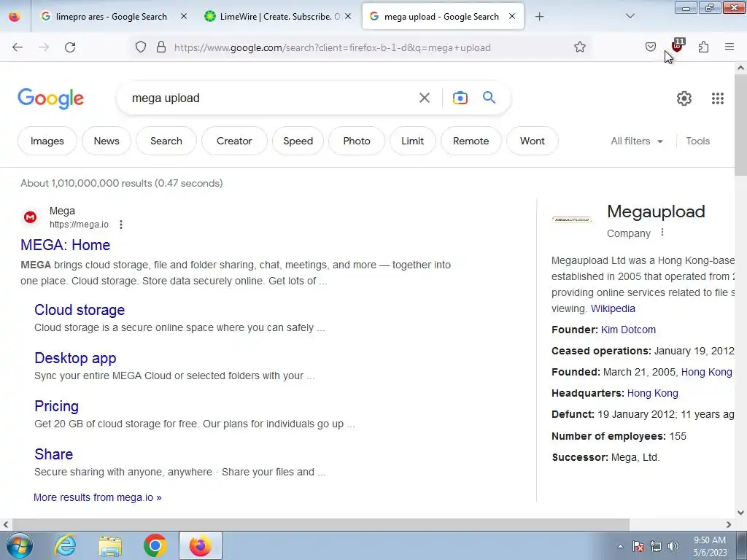747x560 pixels.
Task: Click the network tray icon
Action: (x=656, y=546)
